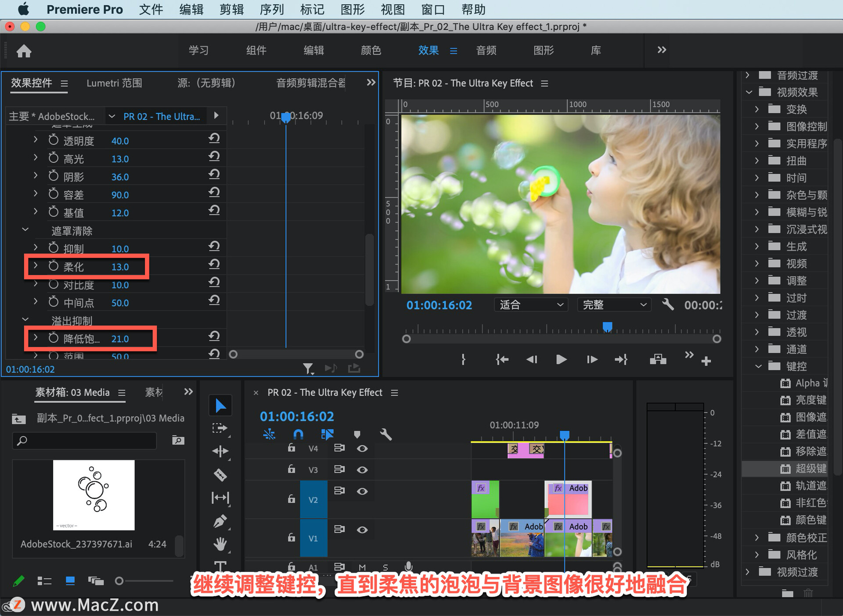Toggle lock on V2 track

coord(291,498)
